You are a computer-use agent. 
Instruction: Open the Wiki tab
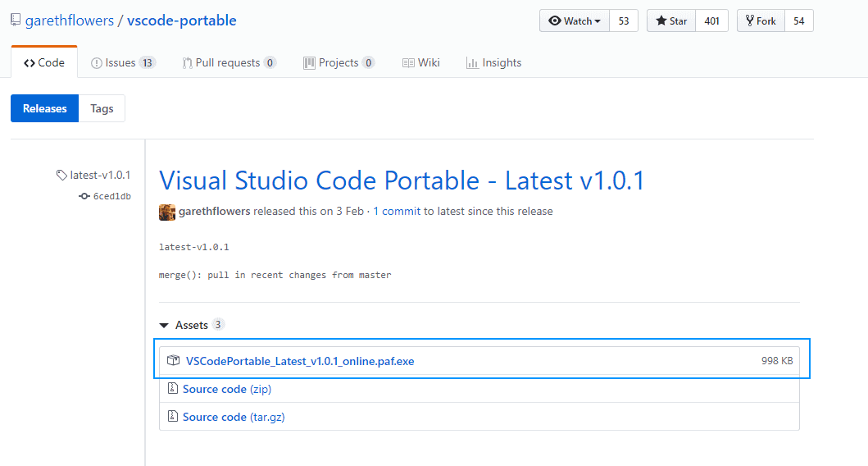(420, 62)
